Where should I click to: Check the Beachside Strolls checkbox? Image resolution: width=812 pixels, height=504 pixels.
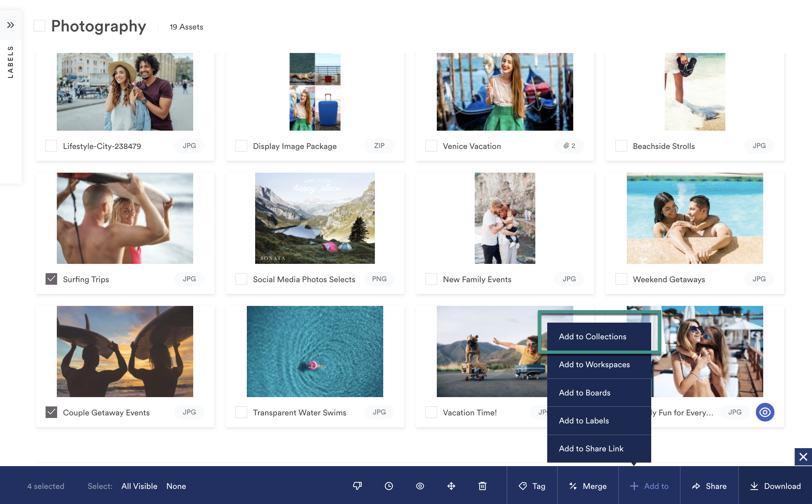pos(621,146)
